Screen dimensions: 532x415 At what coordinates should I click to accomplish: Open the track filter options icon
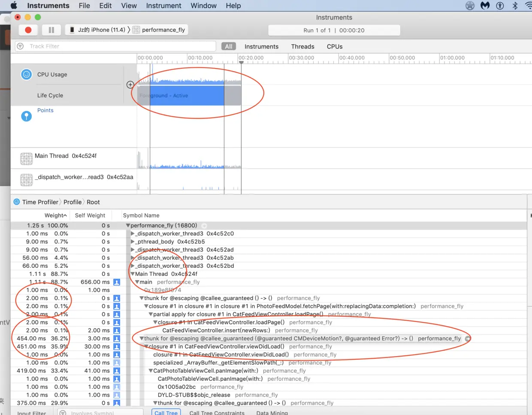[x=20, y=46]
